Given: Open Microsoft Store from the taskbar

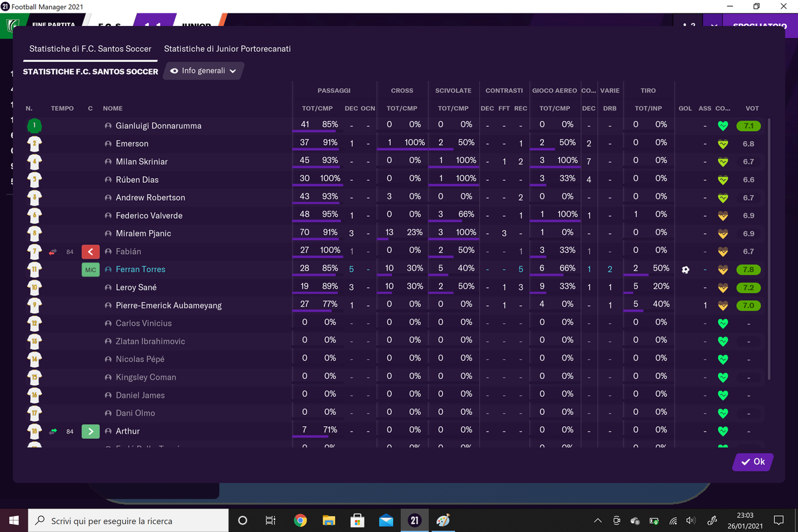Looking at the screenshot, I should [357, 521].
